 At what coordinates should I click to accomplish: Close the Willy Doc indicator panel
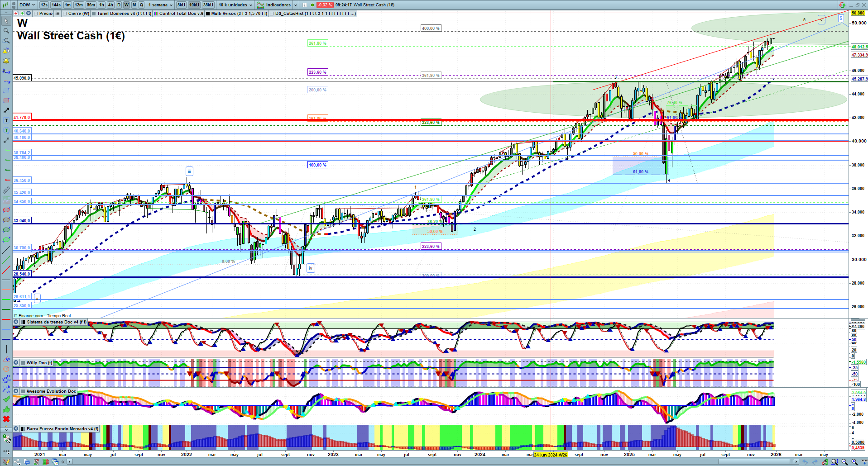tap(16, 362)
